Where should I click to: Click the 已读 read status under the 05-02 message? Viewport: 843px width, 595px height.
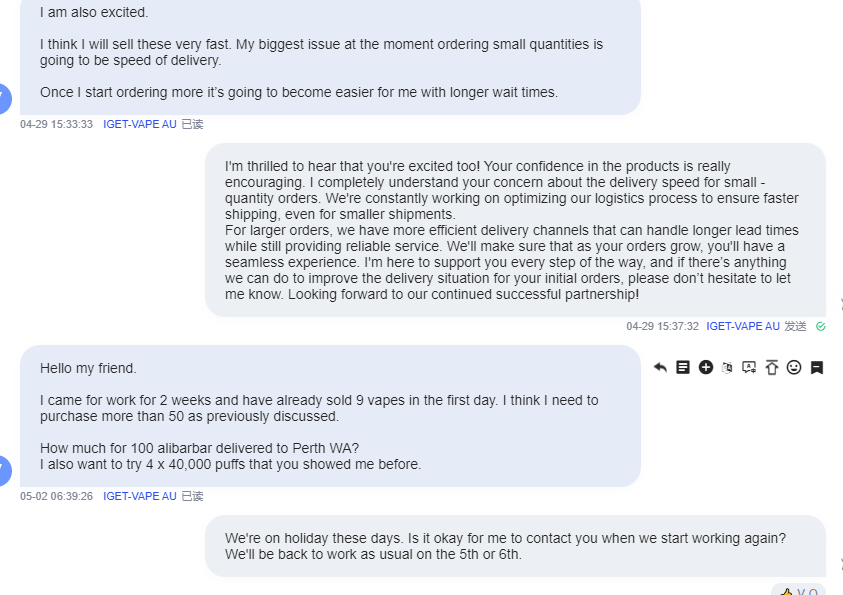[192, 496]
